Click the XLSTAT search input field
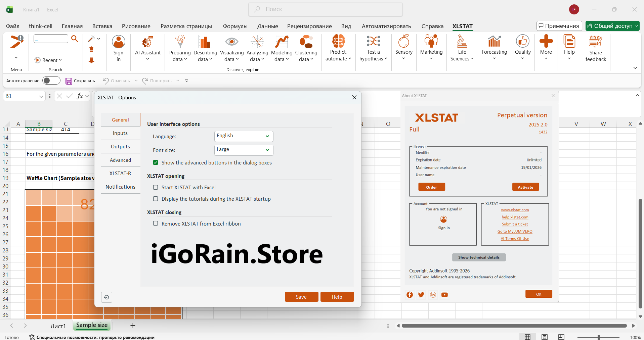Screen dimensions: 644x340 51,39
